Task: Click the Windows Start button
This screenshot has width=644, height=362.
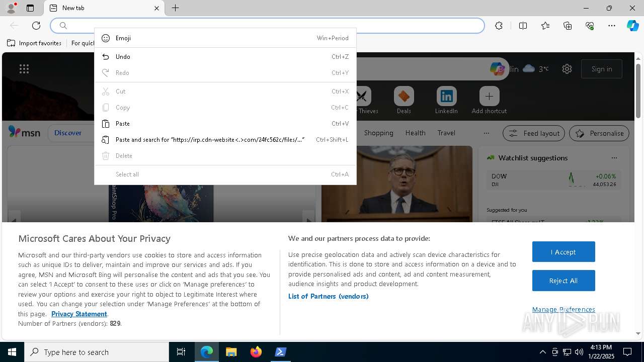Action: pos(12,352)
